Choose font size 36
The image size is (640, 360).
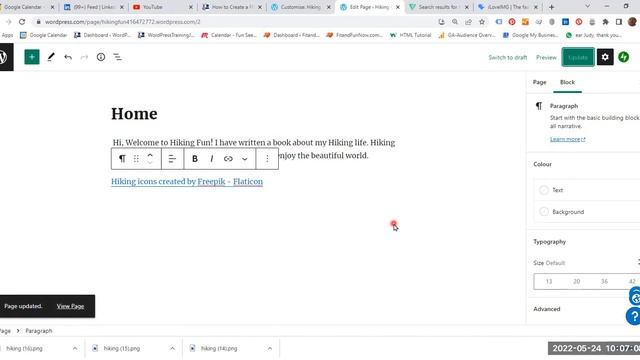pyautogui.click(x=604, y=281)
